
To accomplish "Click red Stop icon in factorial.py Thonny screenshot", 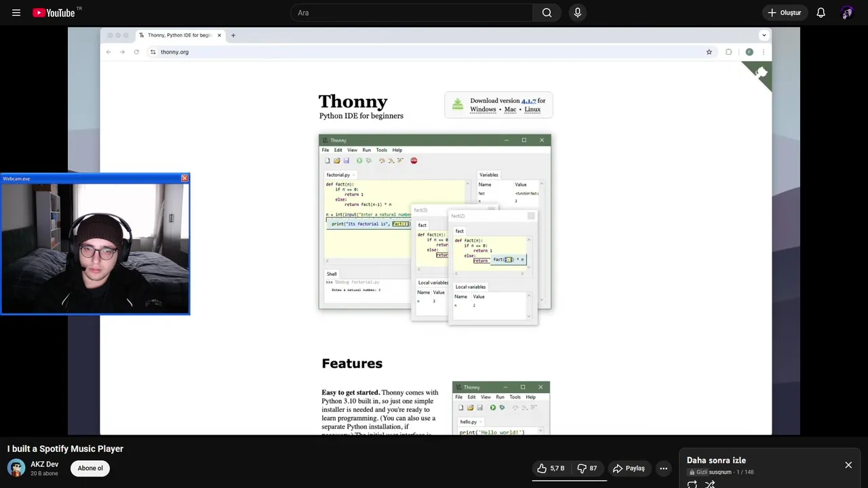I will pos(414,161).
